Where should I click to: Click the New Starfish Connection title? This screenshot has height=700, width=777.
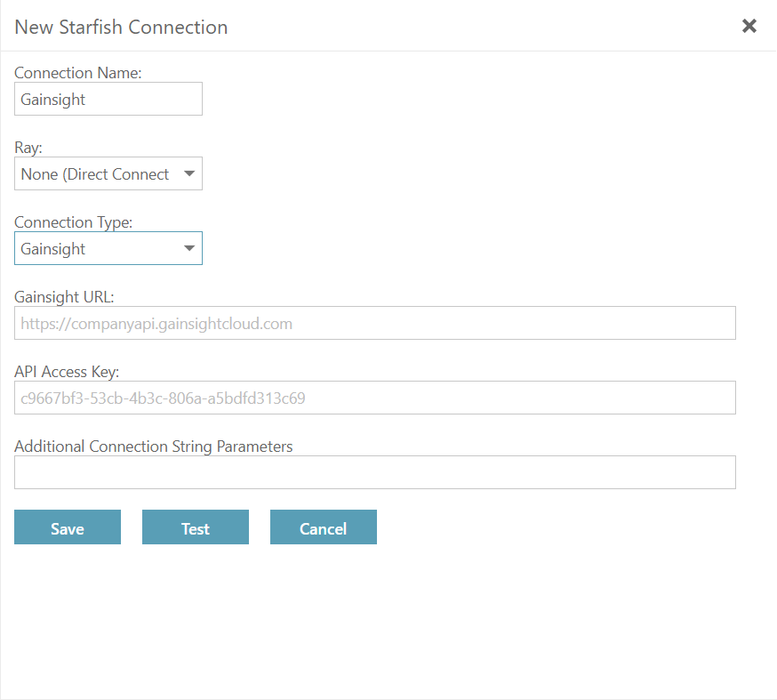121,27
